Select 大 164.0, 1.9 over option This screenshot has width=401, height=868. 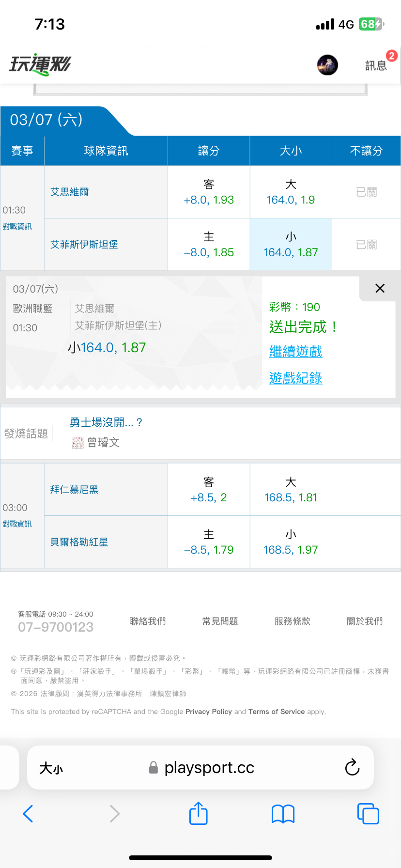pyautogui.click(x=291, y=192)
